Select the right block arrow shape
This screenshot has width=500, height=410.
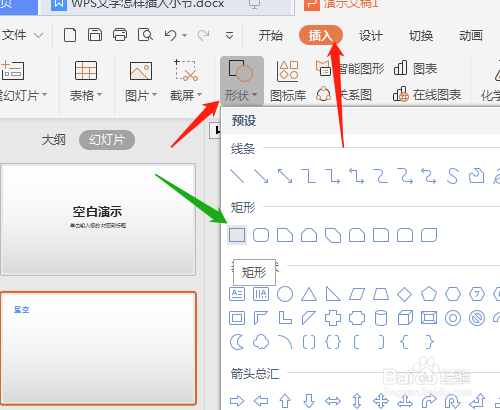pyautogui.click(x=237, y=401)
